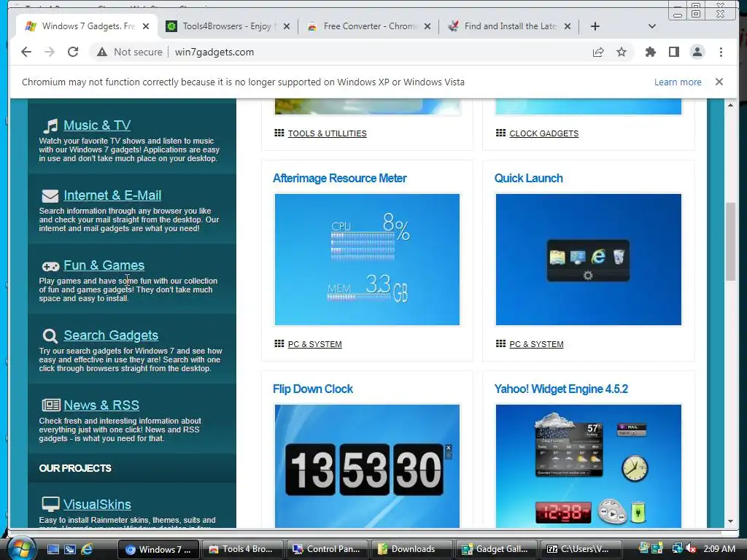
Task: Close the Tools4Browsers tab
Action: pyautogui.click(x=286, y=26)
